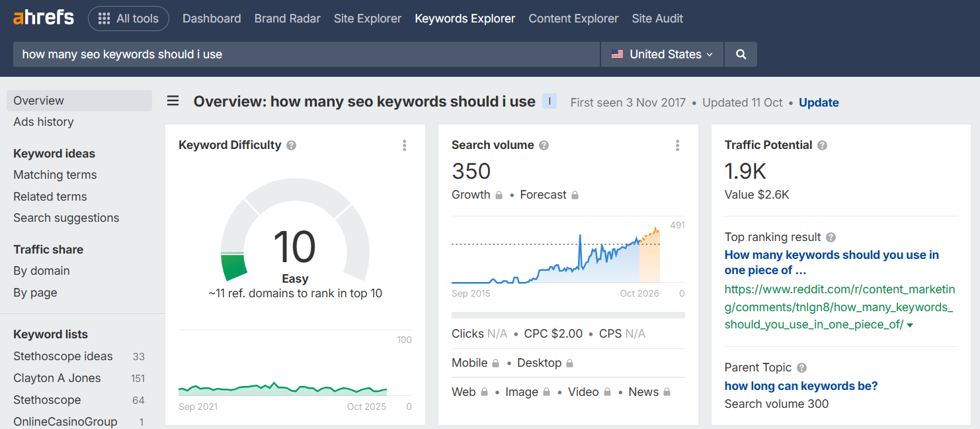Viewport: 980px width, 429px height.
Task: Open parent topic 'how long can keywords be?'
Action: coord(801,385)
